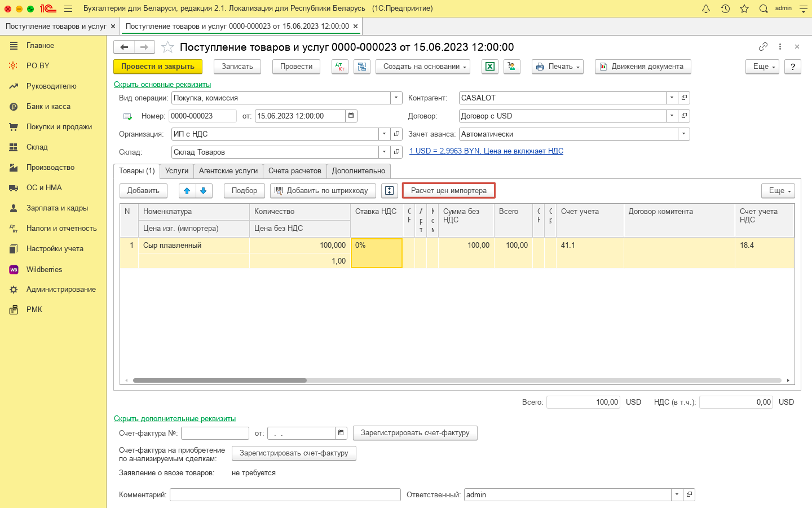This screenshot has height=508, width=812.
Task: Open calendar picker for document date
Action: point(351,116)
